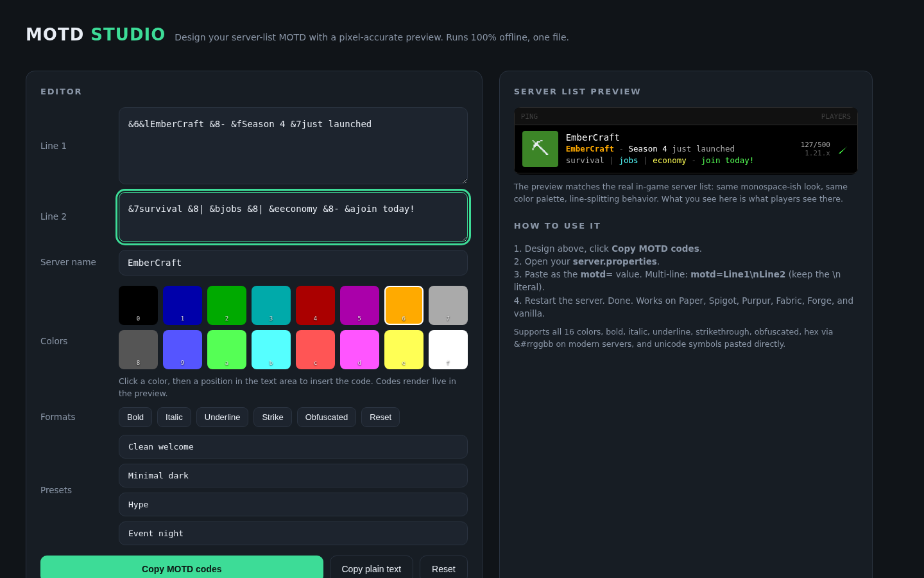This screenshot has width=924, height=578.
Task: Click the green ping checkmark icon
Action: click(843, 151)
